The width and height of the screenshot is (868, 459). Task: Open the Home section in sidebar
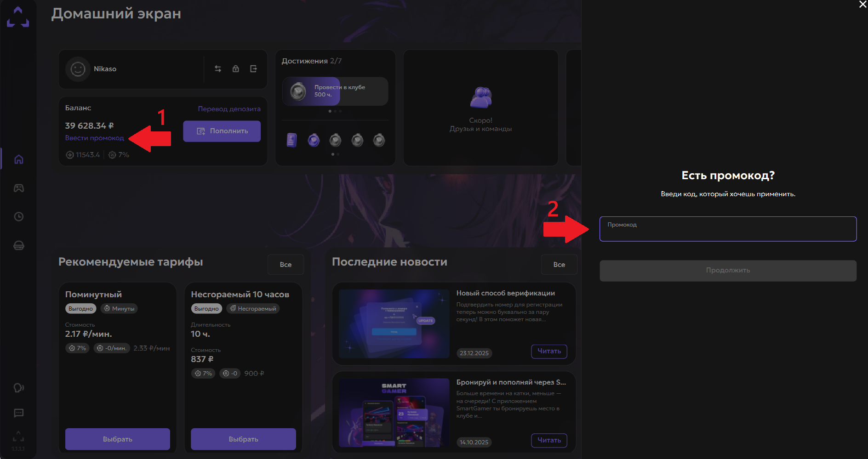pyautogui.click(x=19, y=159)
